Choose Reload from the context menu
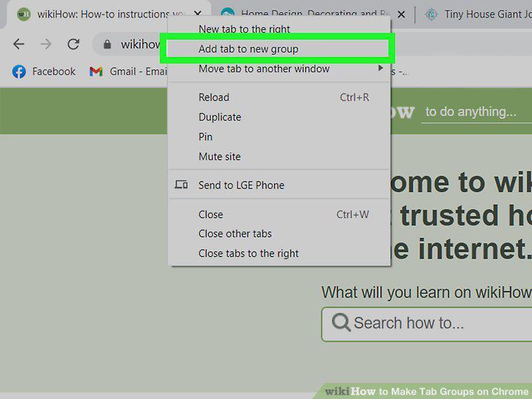532x399 pixels. 279,97
